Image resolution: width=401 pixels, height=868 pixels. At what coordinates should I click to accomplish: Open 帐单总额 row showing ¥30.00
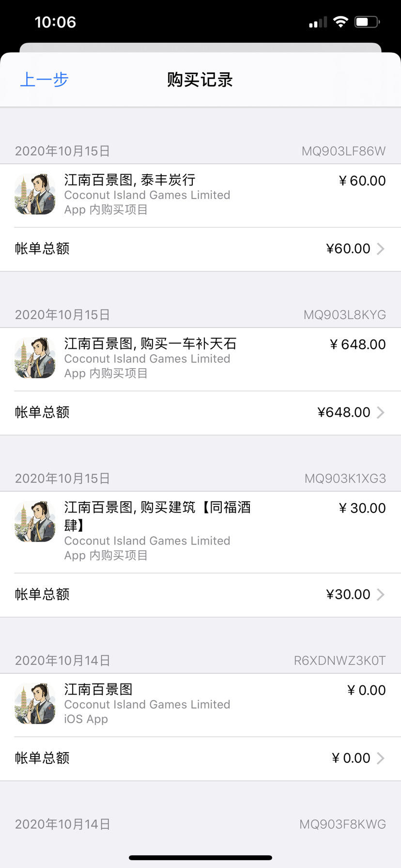pyautogui.click(x=200, y=595)
